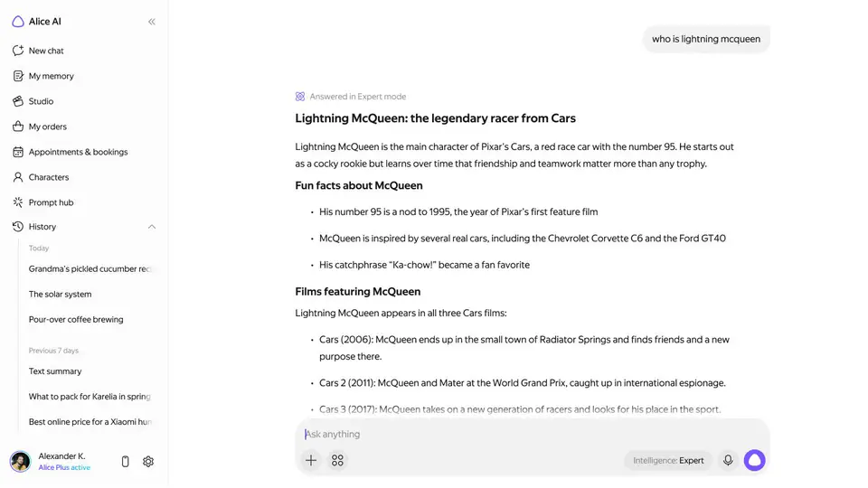
Task: Click the Characters person icon
Action: click(x=18, y=177)
